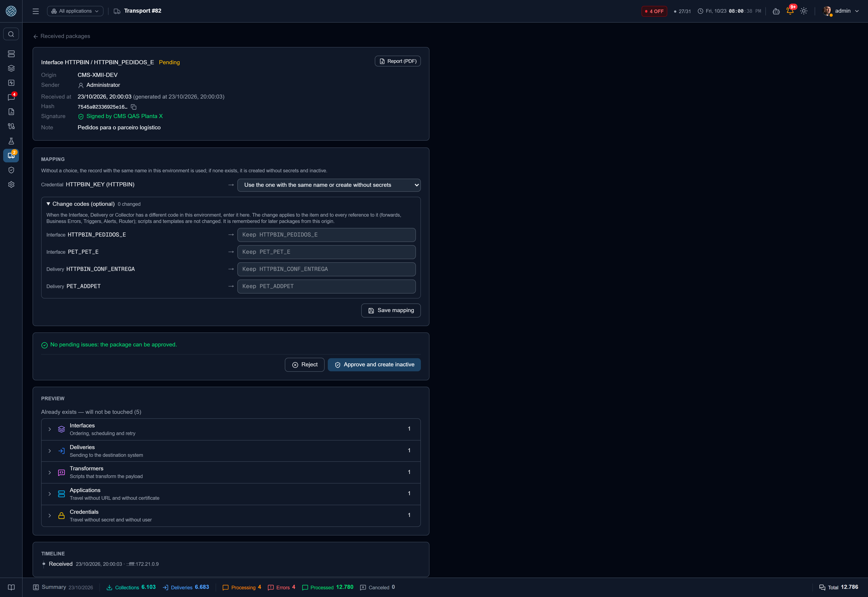Open messages icon with badge 4
868x597 pixels.
click(11, 97)
